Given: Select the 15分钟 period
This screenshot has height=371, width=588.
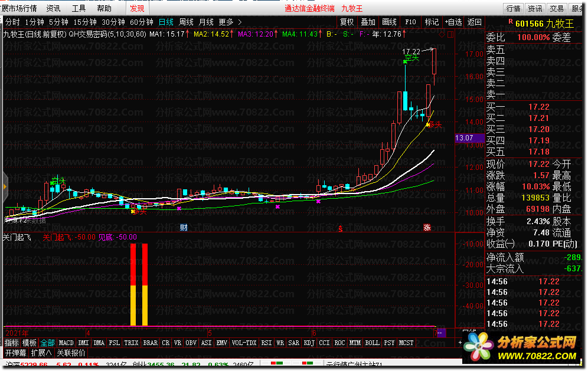Looking at the screenshot, I should tap(85, 22).
